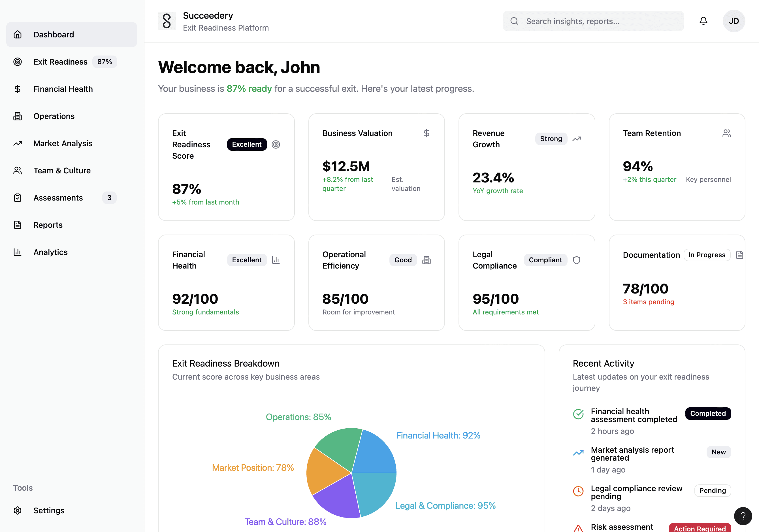
Task: Open the help question mark button
Action: [x=743, y=516]
